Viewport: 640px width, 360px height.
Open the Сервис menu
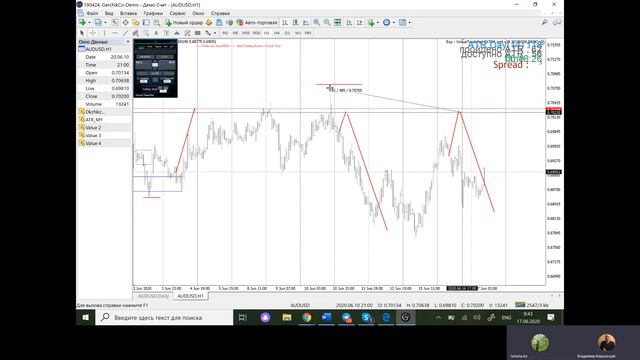(x=178, y=13)
